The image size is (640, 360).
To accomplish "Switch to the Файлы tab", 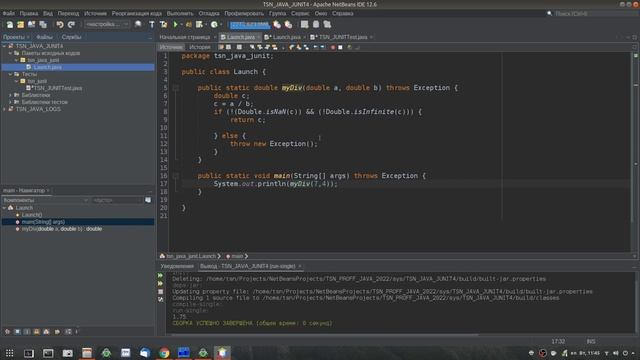I will [x=44, y=37].
